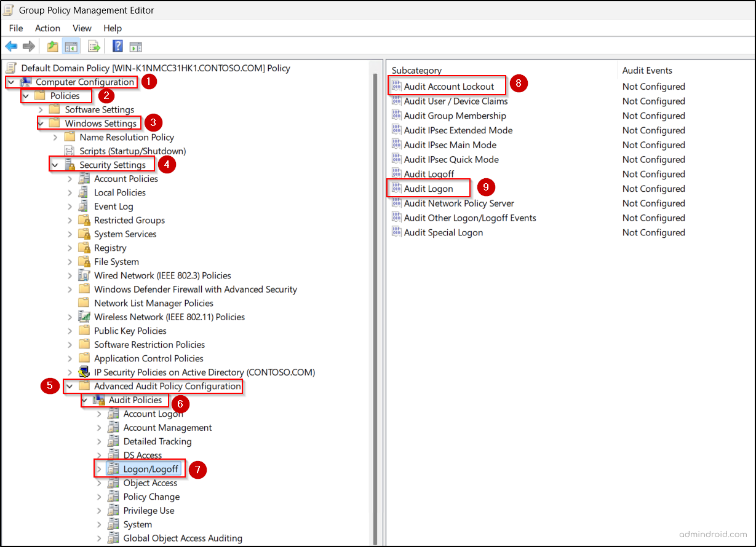Open the View menu
The image size is (756, 547).
[82, 28]
